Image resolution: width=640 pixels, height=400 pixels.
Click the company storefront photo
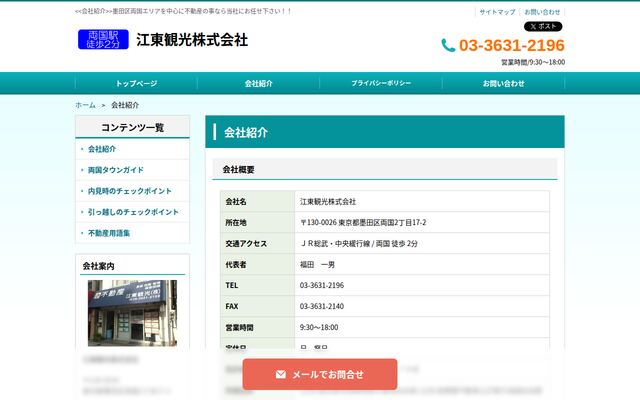tap(132, 313)
